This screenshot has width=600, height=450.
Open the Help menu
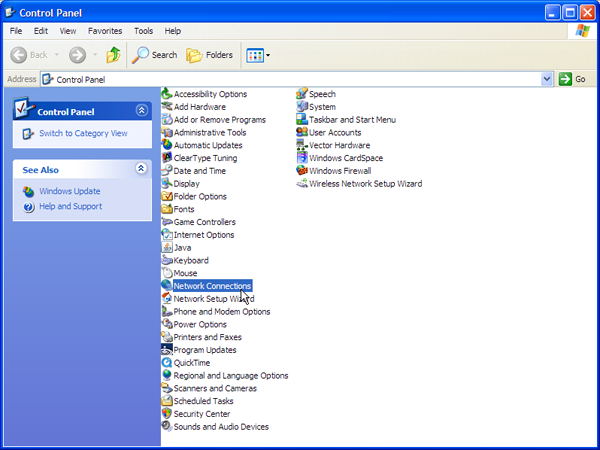pos(173,31)
